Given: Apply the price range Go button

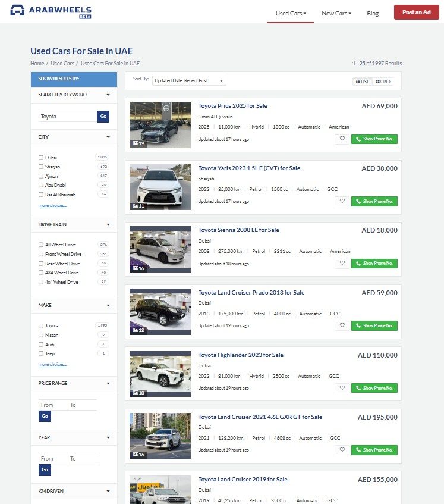Looking at the screenshot, I should 45,417.
